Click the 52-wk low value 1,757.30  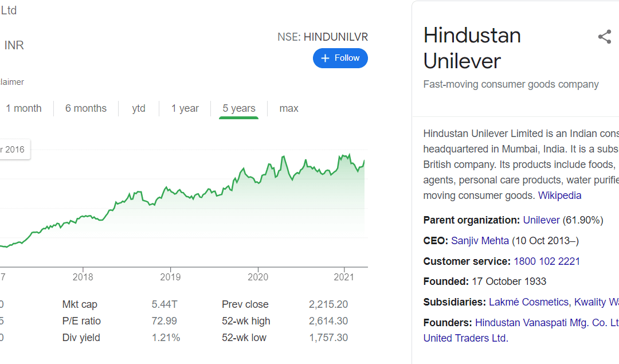(328, 338)
